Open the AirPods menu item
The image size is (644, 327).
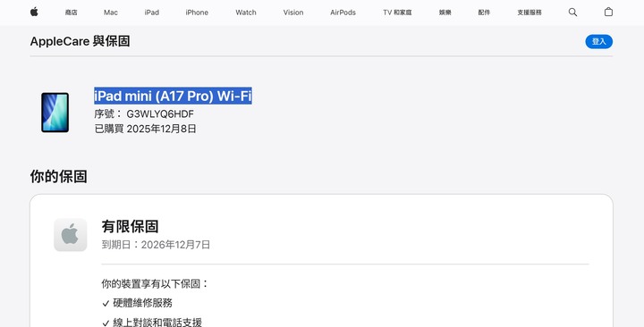343,13
